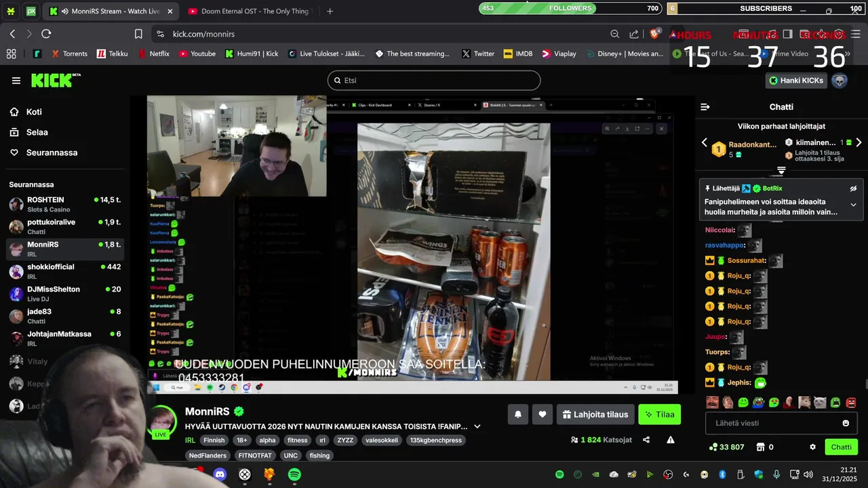The width and height of the screenshot is (868, 488).
Task: Open the IMDB bookmark
Action: click(x=518, y=54)
